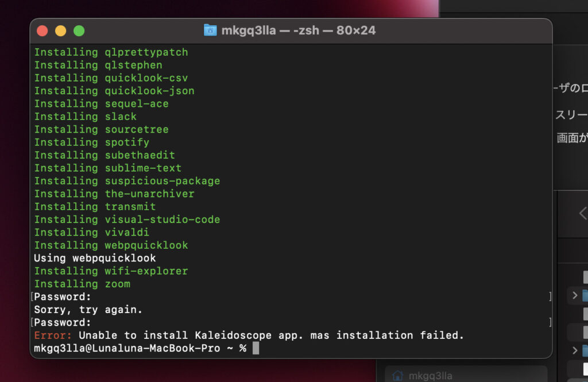Click the line 'Installing subethaedit'
The height and width of the screenshot is (382, 588).
tap(105, 155)
